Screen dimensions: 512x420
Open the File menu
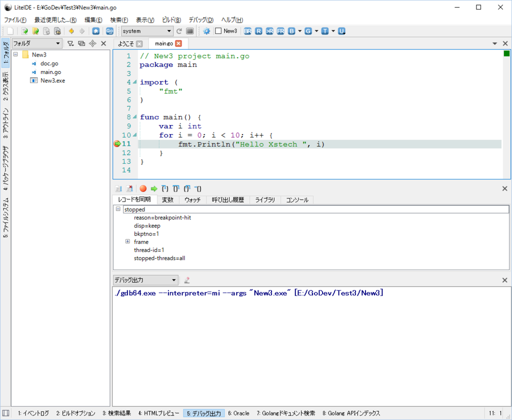15,19
